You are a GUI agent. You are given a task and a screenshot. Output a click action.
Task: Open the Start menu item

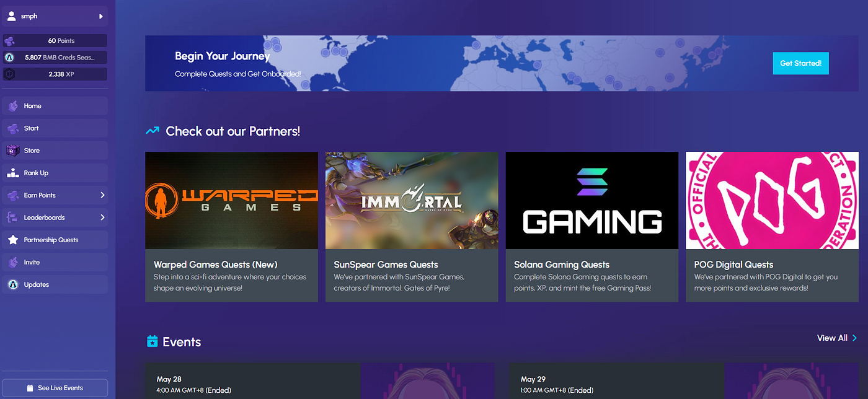(55, 128)
